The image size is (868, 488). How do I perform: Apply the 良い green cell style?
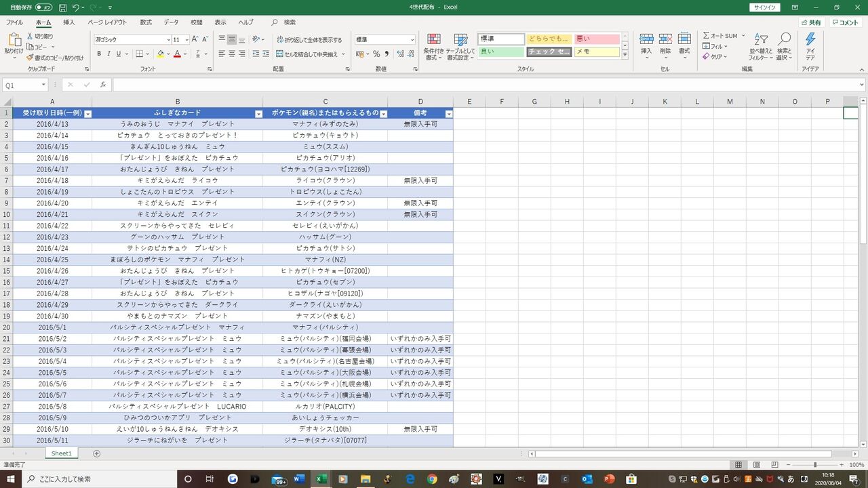[501, 52]
